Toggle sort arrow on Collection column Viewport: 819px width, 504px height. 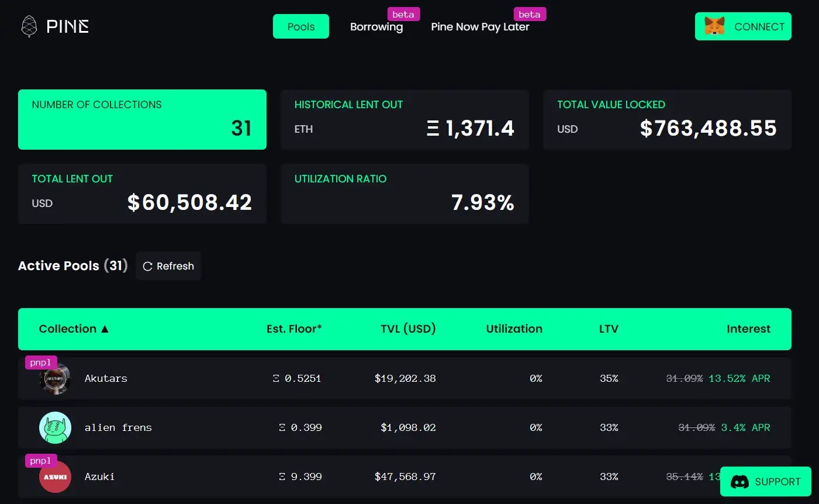(x=105, y=329)
